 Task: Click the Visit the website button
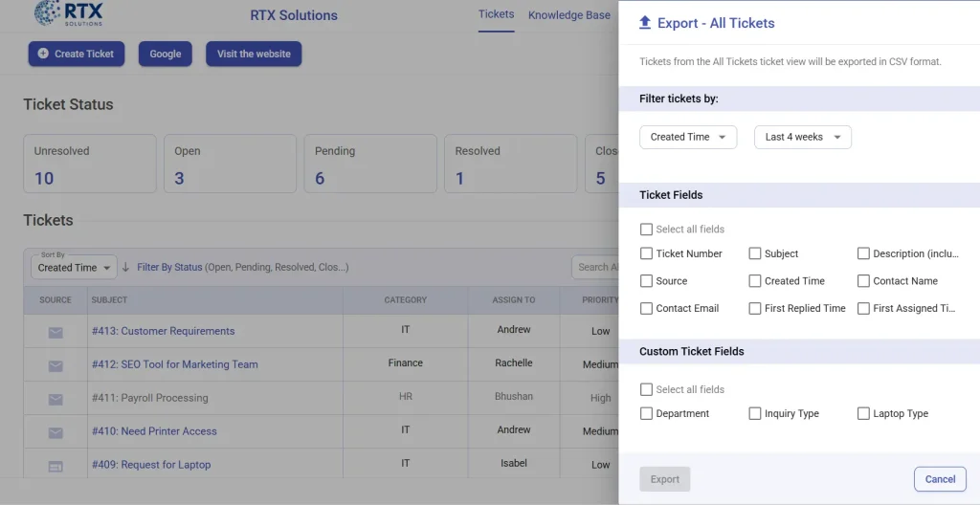[254, 54]
